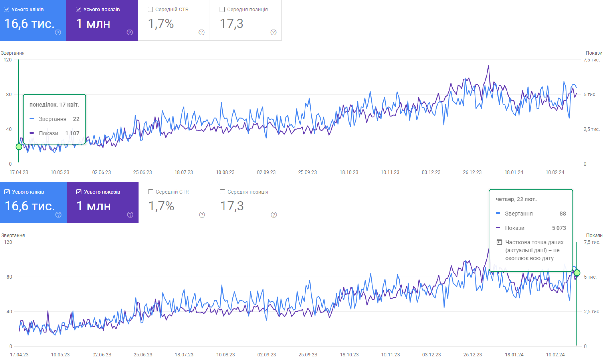Uncheck top Усього показів checkbox
604x364 pixels.
point(78,9)
